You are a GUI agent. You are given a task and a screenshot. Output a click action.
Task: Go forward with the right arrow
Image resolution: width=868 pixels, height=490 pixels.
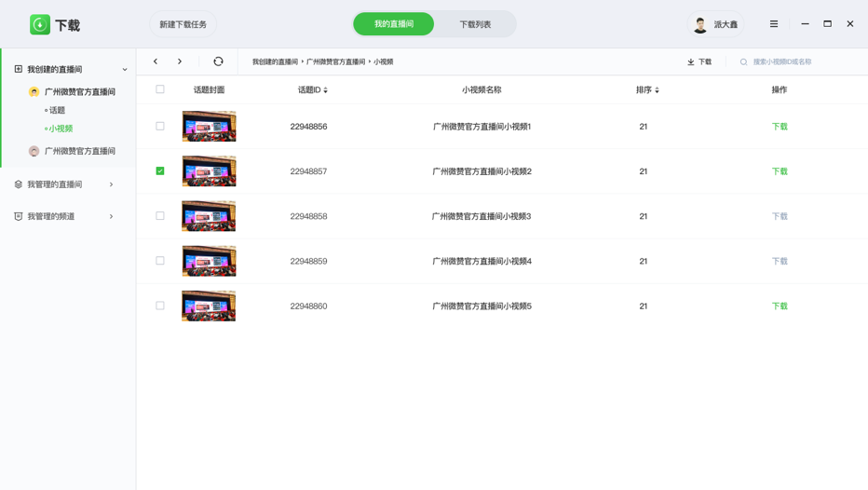[x=180, y=61]
